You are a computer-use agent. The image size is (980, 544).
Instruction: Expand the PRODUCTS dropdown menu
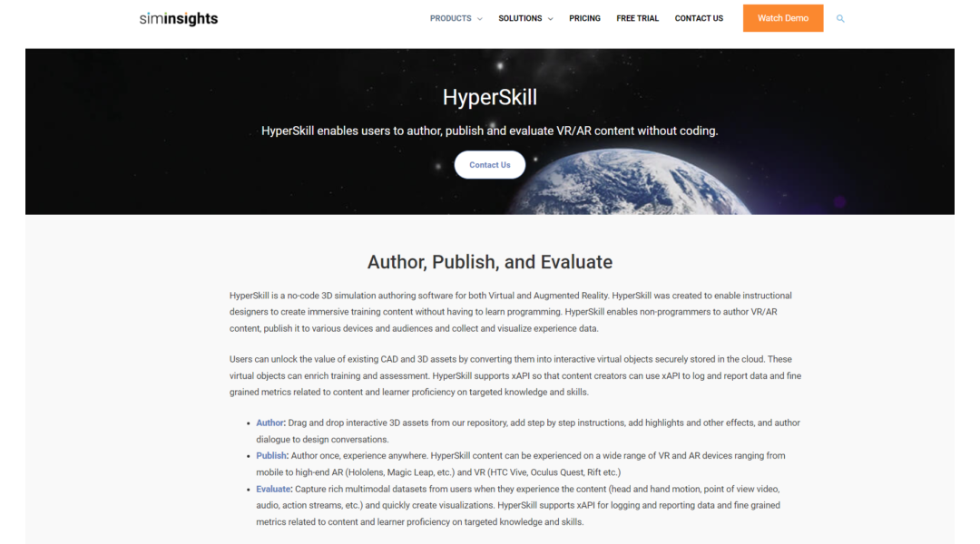(x=449, y=18)
